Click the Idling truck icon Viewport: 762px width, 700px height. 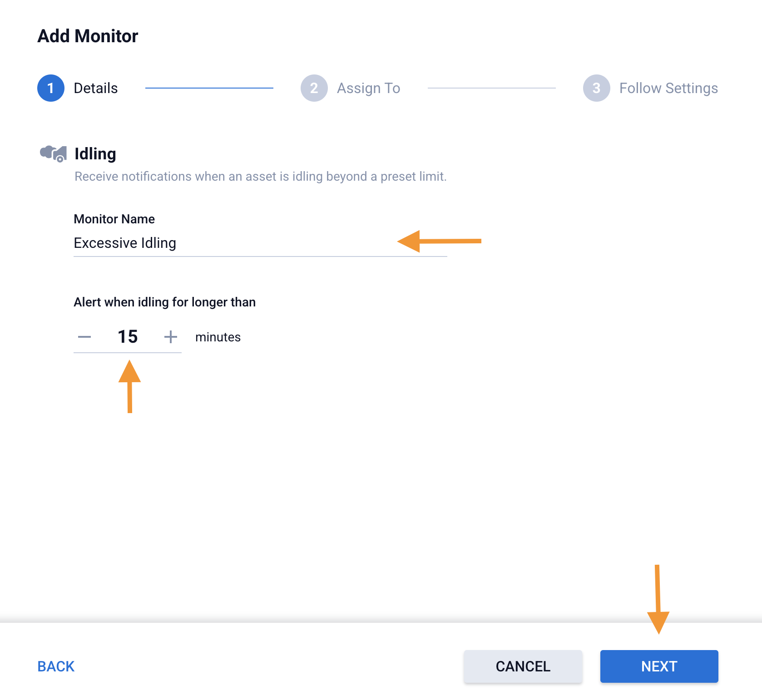tap(54, 153)
